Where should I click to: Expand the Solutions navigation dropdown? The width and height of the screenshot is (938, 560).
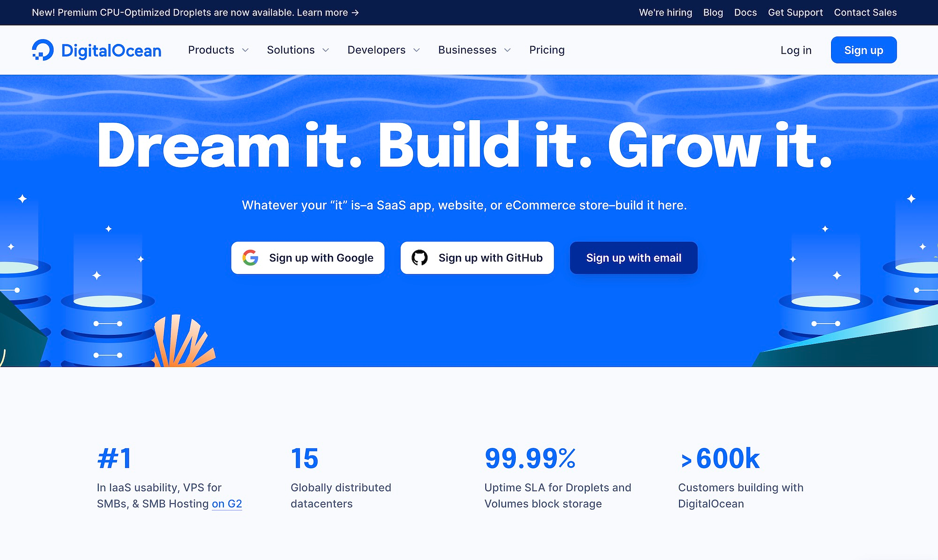(298, 50)
